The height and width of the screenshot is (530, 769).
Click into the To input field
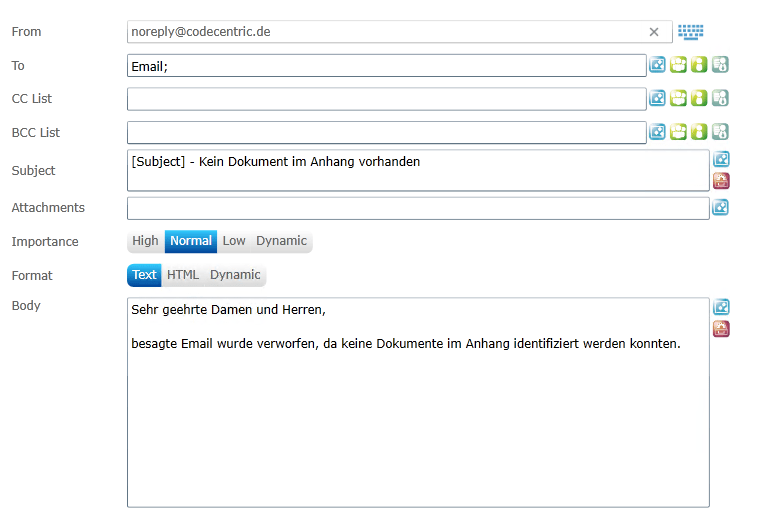386,66
